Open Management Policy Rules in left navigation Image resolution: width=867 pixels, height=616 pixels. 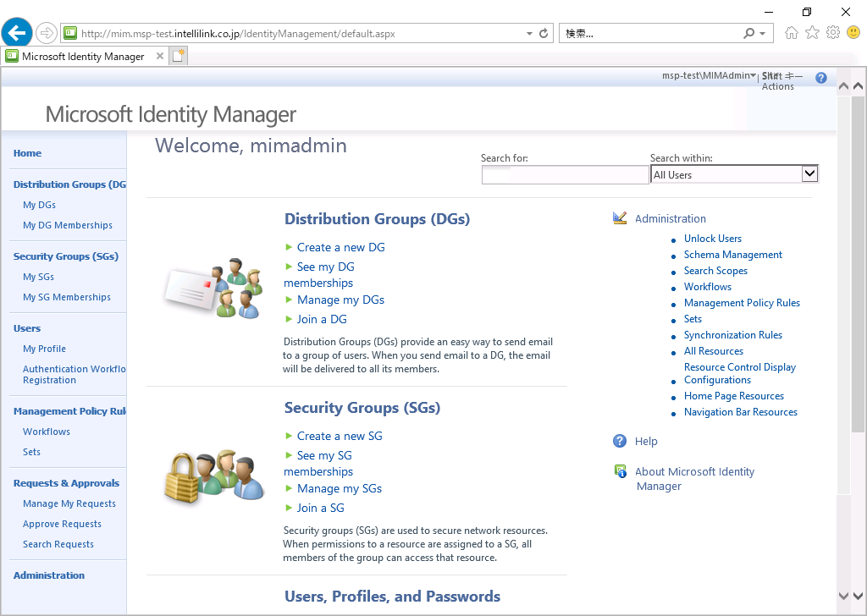click(69, 411)
